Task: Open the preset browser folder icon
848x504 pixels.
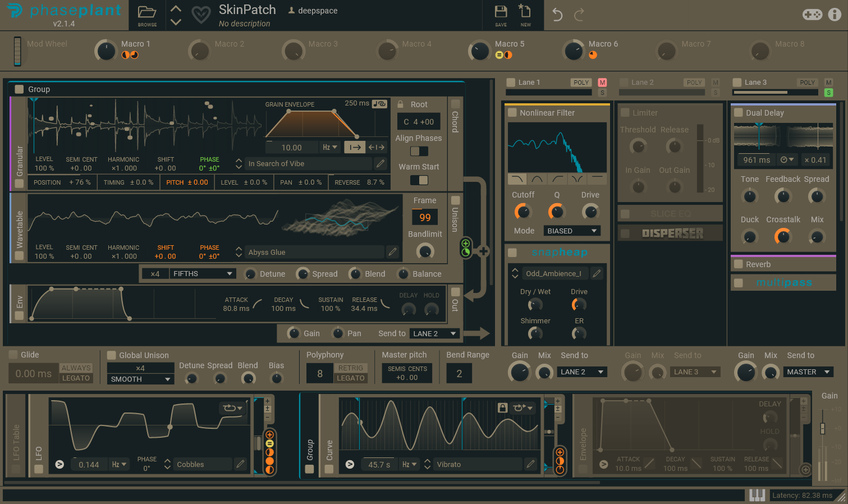Action: pos(147,12)
